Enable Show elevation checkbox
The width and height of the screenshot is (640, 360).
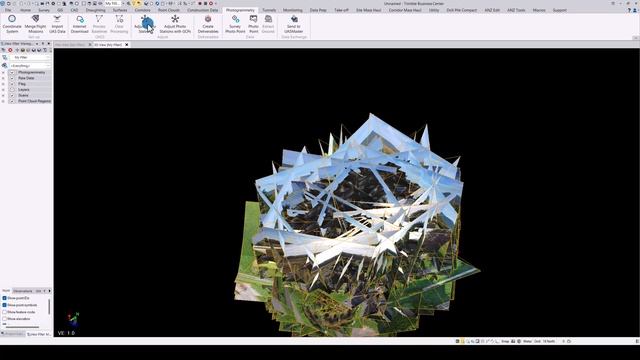coord(4,319)
